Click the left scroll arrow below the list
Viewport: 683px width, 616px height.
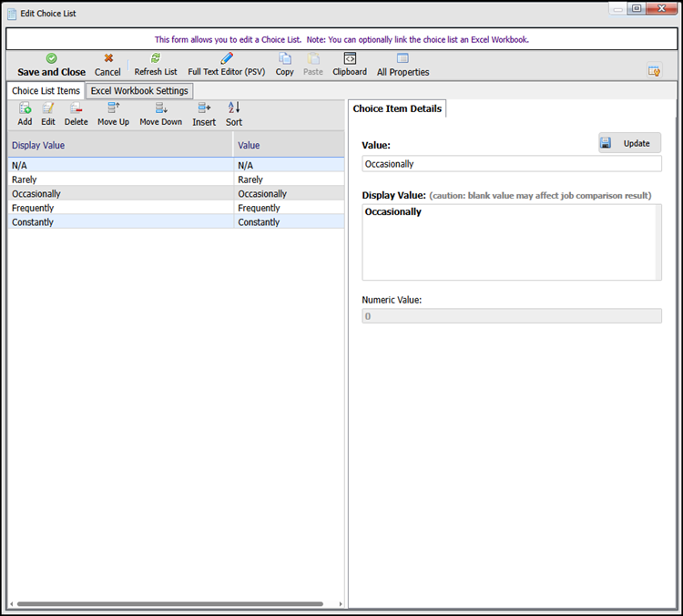(11, 604)
